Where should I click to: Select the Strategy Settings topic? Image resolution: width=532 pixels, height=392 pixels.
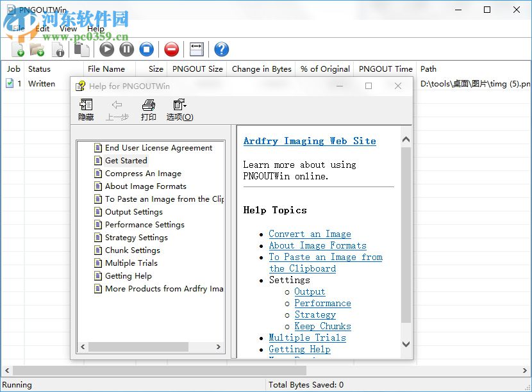pos(136,238)
